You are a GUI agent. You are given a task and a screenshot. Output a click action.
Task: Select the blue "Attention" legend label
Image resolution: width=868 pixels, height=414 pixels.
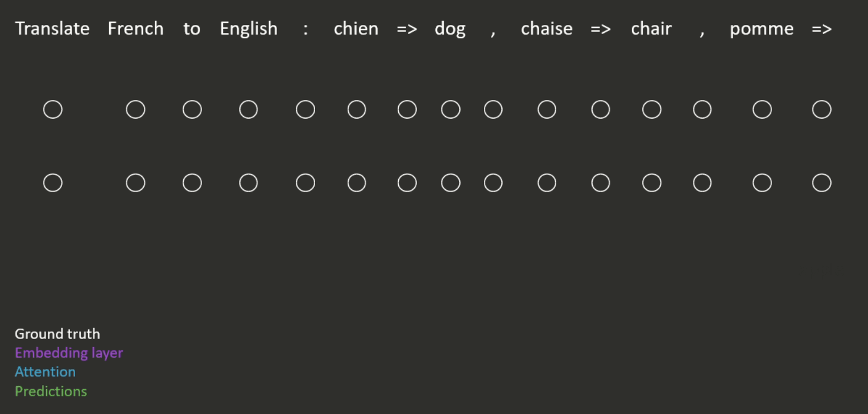45,372
